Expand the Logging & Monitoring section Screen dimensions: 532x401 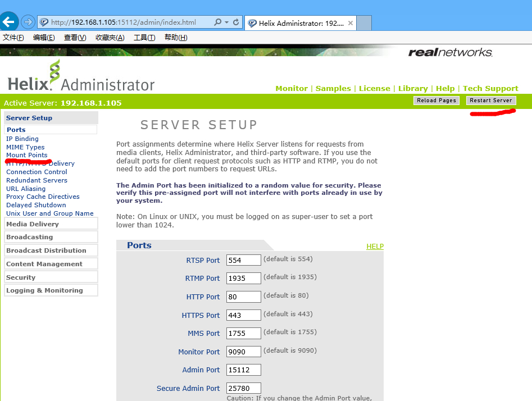[x=51, y=290]
